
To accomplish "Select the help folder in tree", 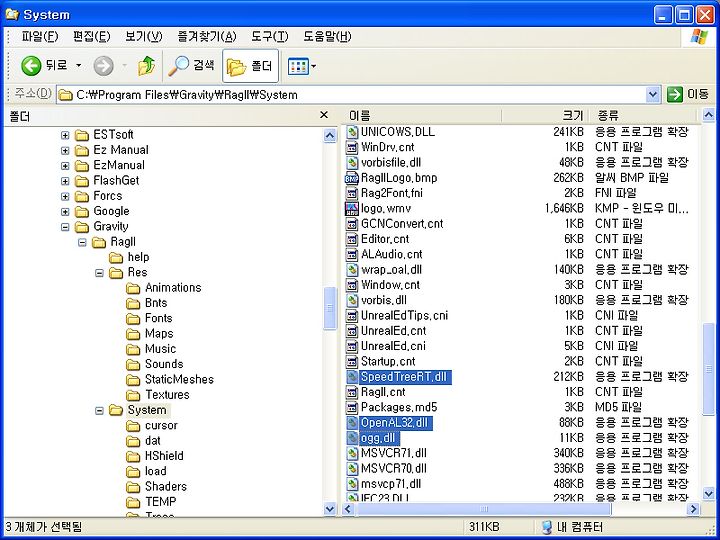I will click(138, 257).
